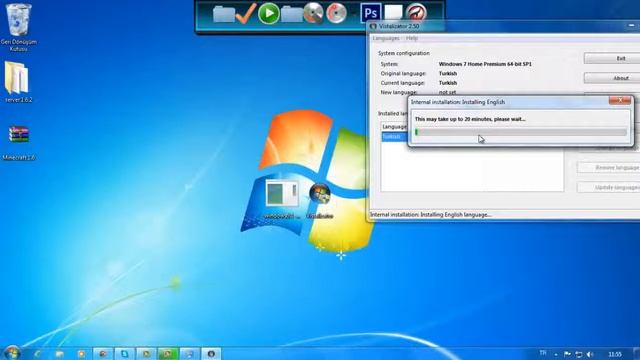The width and height of the screenshot is (640, 360).
Task: Click the orange checkmark dock icon
Action: click(x=246, y=13)
